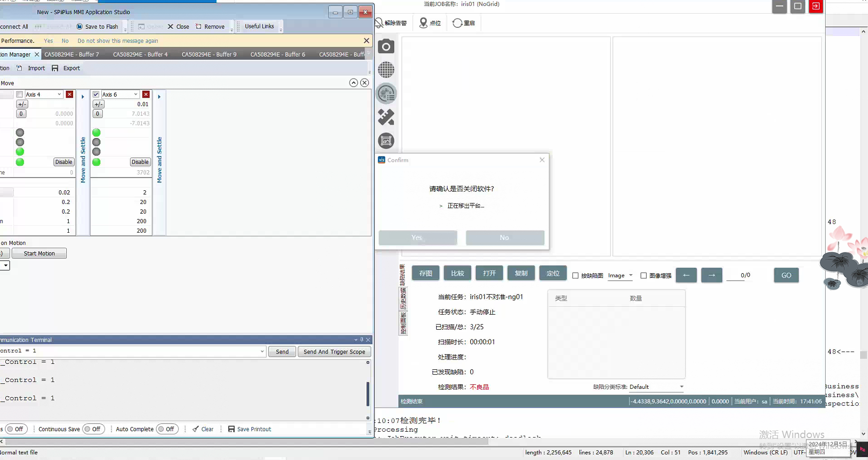Open dropdown below Start Motion
The width and height of the screenshot is (868, 460).
[x=5, y=265]
